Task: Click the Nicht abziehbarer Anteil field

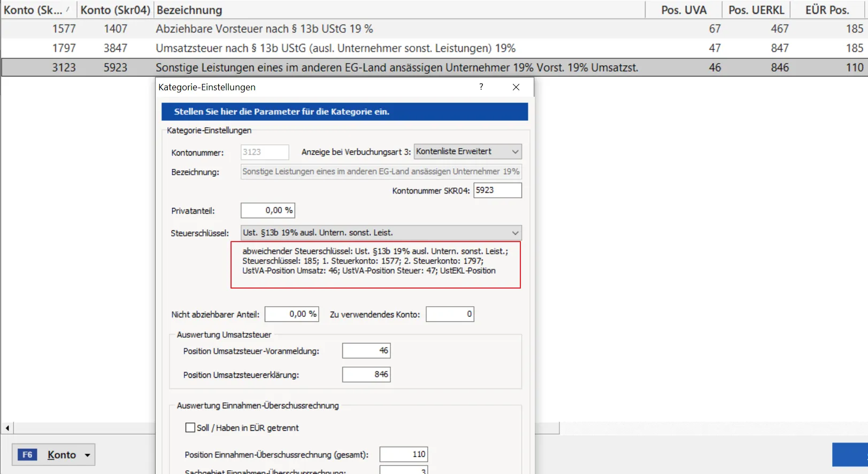Action: (291, 314)
